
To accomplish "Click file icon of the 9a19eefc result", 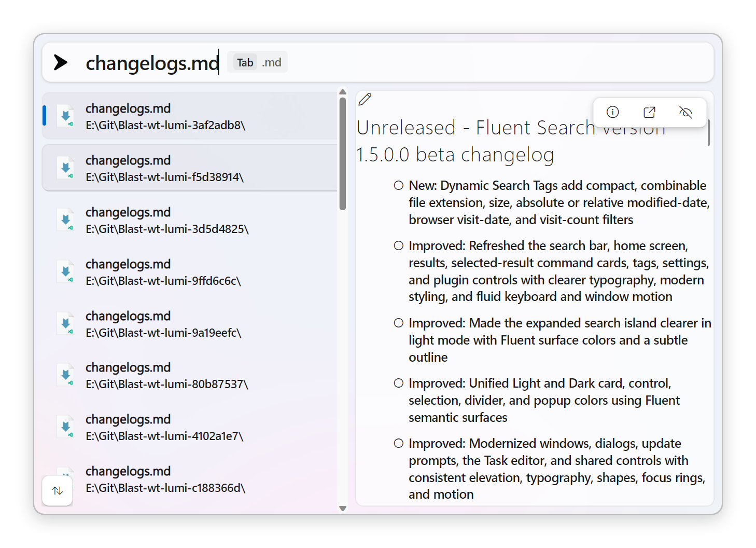I will point(66,324).
